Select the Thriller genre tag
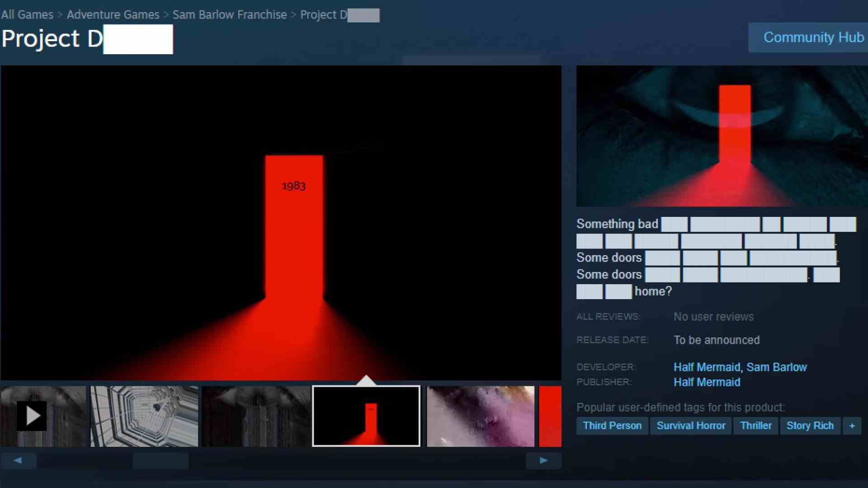This screenshot has width=868, height=488. coord(755,426)
